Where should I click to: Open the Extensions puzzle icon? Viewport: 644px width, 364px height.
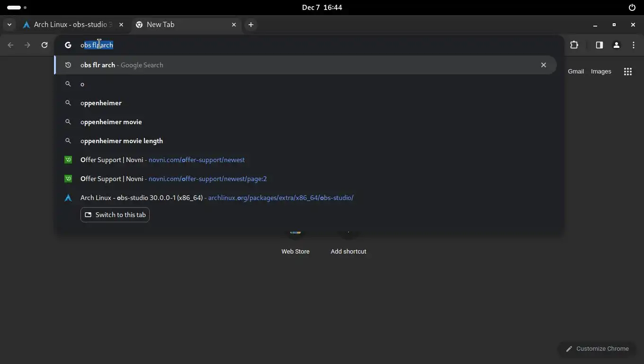[x=574, y=45]
